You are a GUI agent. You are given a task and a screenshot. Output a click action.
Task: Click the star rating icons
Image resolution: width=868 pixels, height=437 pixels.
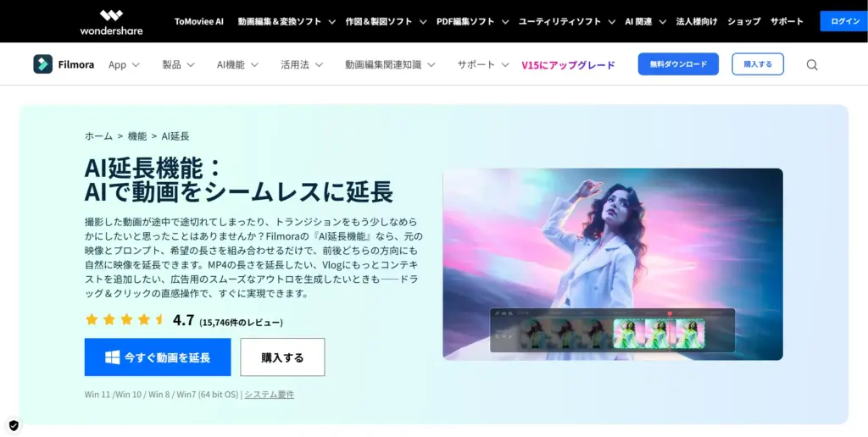(125, 320)
